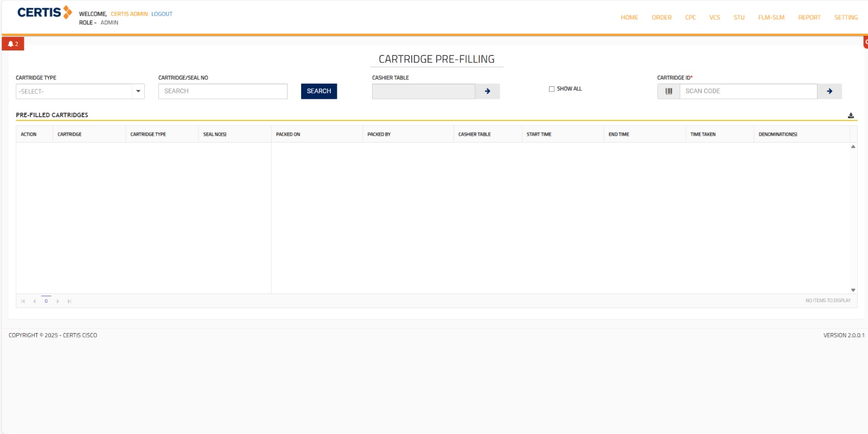
Task: Go to next page of grid
Action: [x=58, y=301]
